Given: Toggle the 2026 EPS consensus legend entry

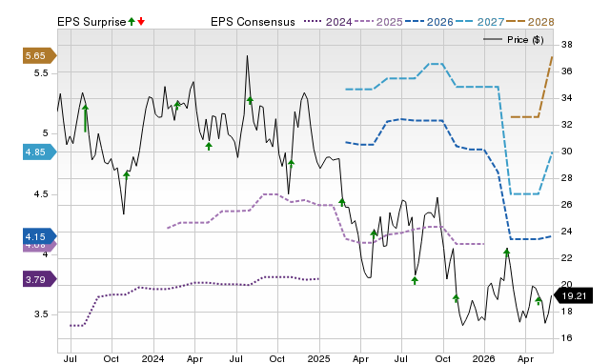Looking at the screenshot, I should click(429, 22).
